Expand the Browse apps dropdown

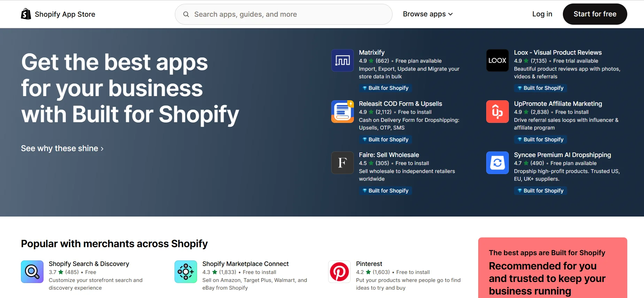[427, 14]
